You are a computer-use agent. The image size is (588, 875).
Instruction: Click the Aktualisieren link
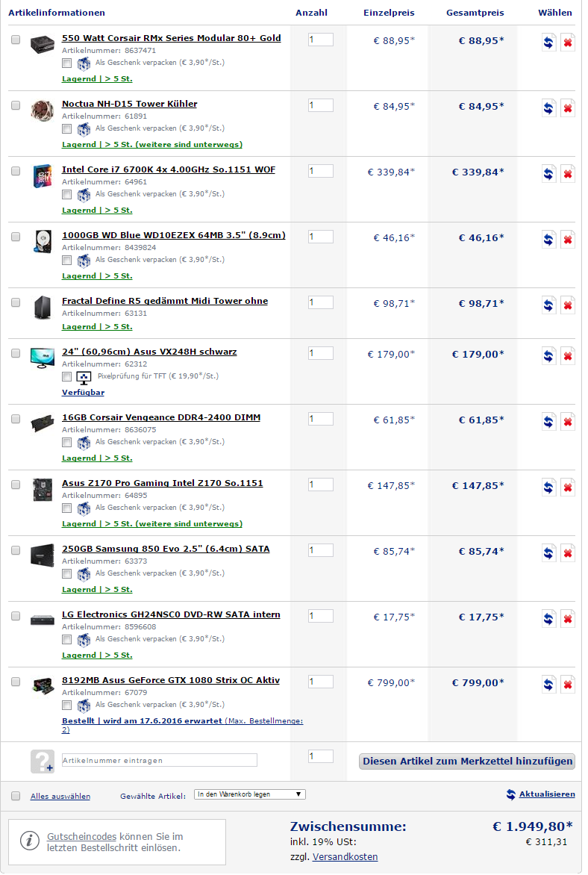pos(547,794)
